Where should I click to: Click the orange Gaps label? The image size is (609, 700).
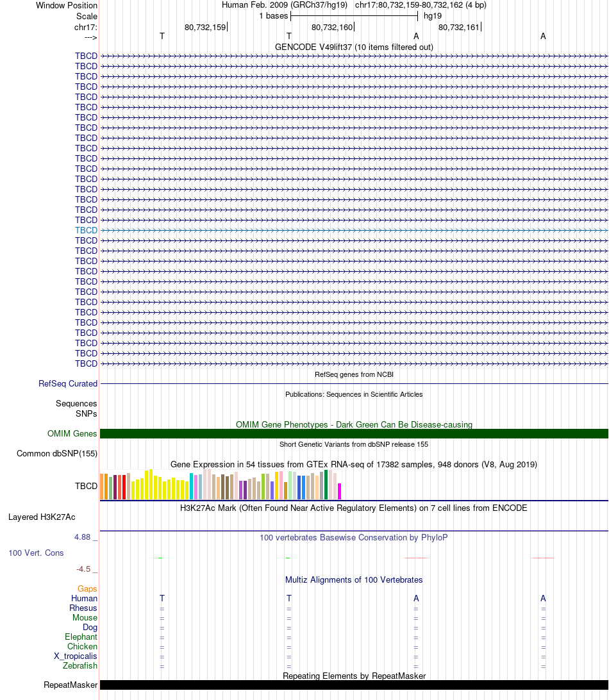click(88, 589)
